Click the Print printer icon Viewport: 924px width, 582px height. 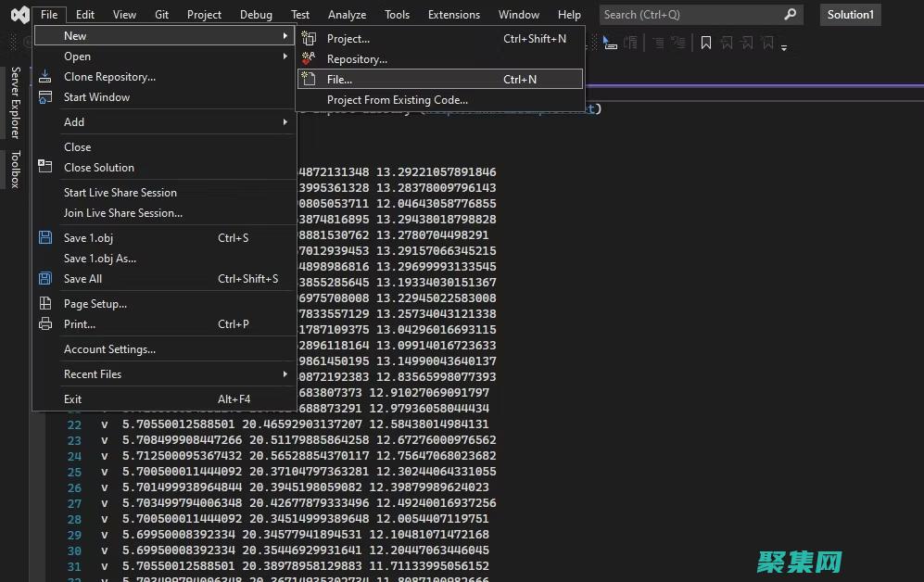(45, 324)
